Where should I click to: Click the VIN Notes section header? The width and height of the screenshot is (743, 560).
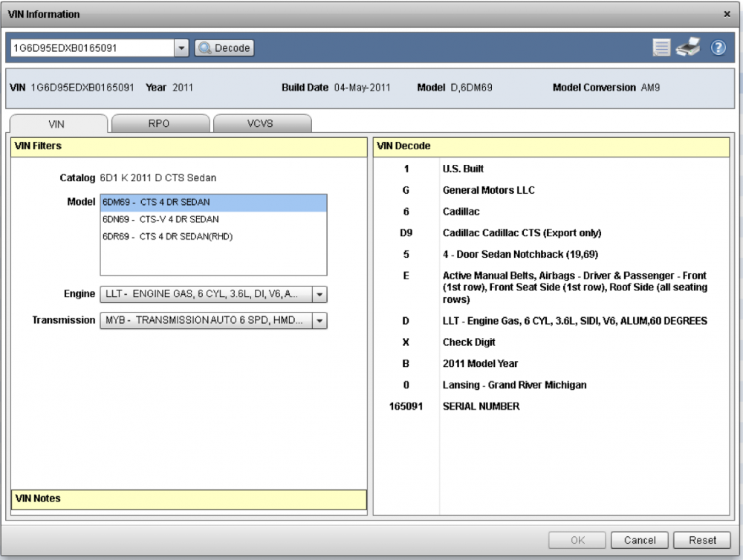click(x=189, y=498)
